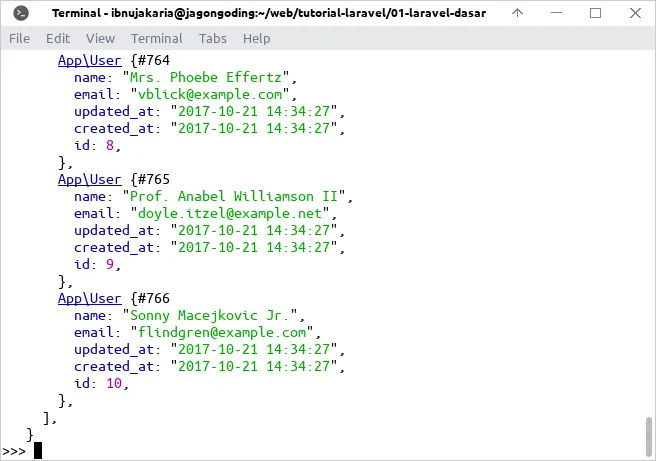This screenshot has width=656, height=461.
Task: Click created_at timestamp of Anabel Williamson
Action: [x=254, y=247]
